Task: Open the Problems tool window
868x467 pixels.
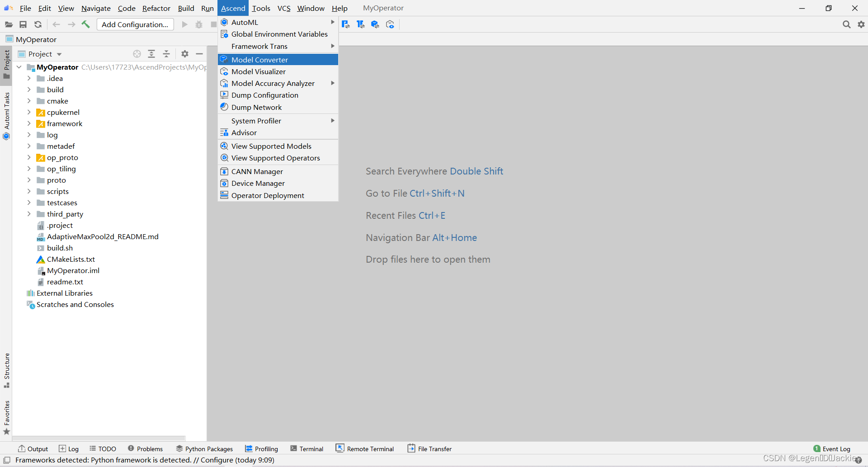Action: pos(145,448)
